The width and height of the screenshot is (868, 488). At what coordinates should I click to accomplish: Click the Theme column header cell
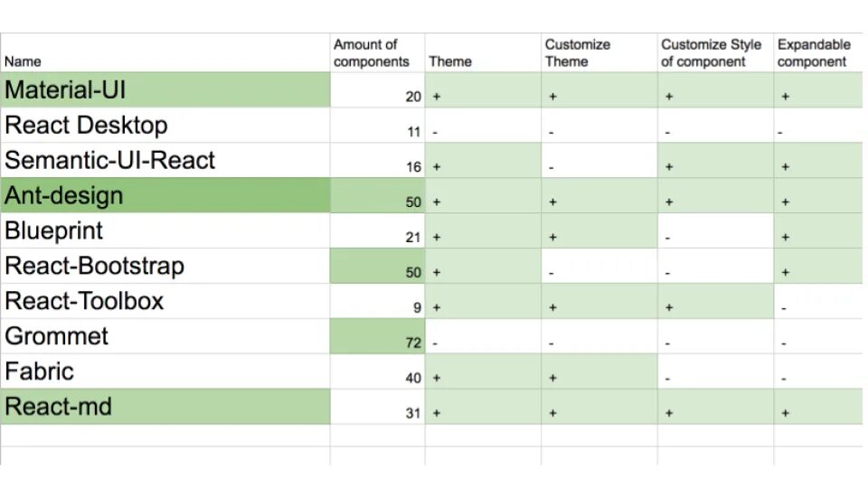[483, 53]
